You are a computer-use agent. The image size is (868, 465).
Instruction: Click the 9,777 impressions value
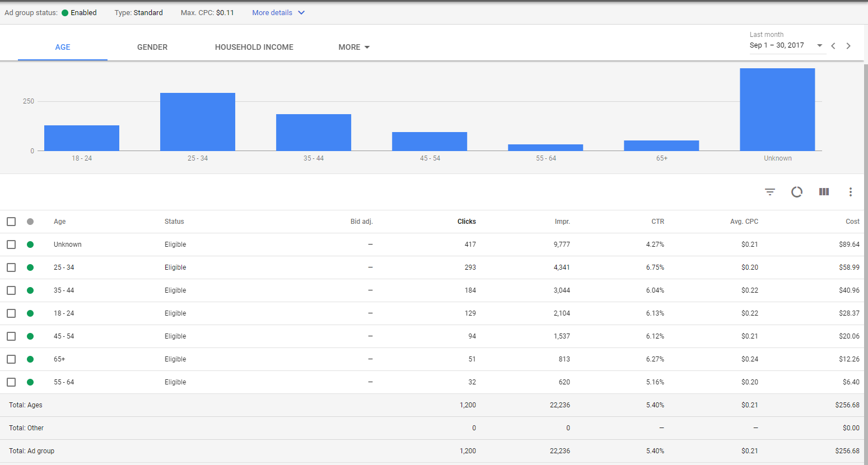coord(562,245)
